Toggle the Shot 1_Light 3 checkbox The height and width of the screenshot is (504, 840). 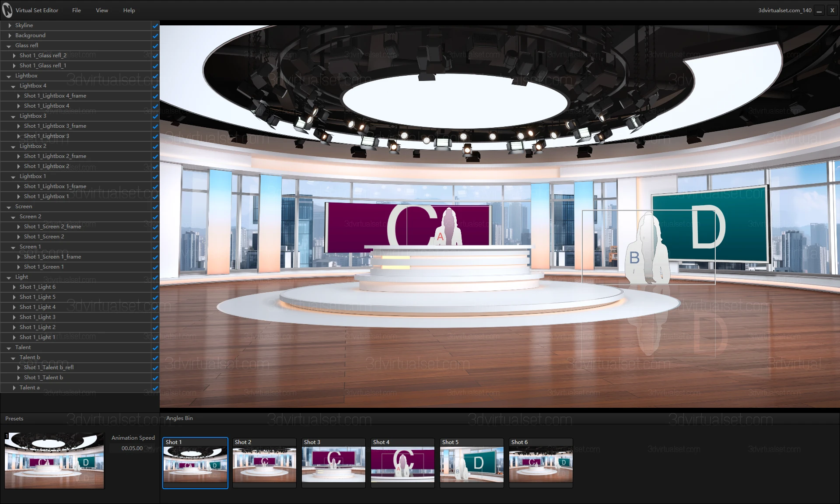coord(155,318)
